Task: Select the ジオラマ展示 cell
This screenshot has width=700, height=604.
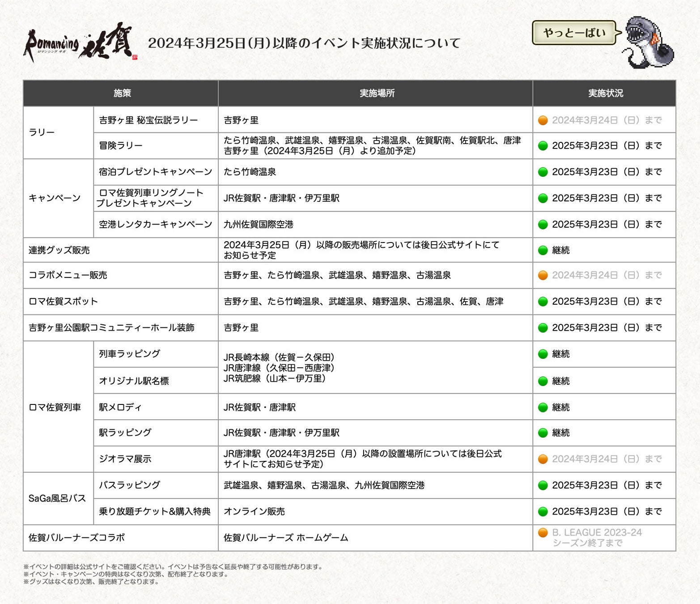Action: (156, 459)
